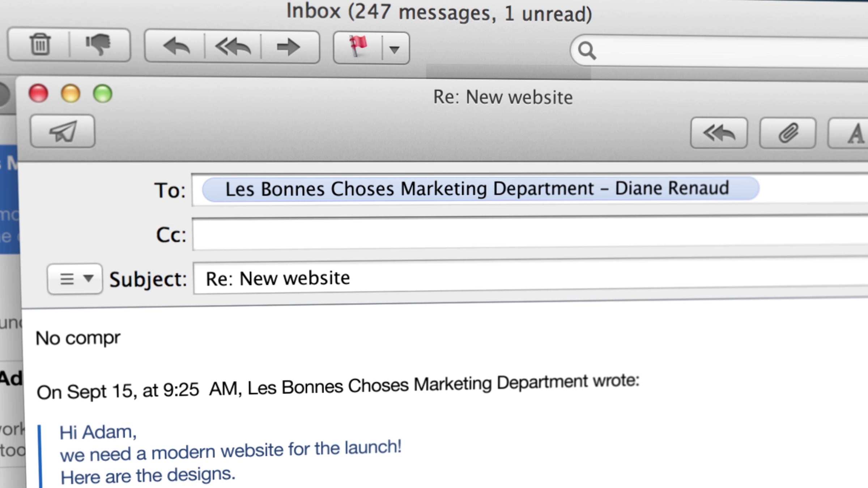868x488 pixels.
Task: Open the flag color dropdown arrow
Action: click(395, 48)
